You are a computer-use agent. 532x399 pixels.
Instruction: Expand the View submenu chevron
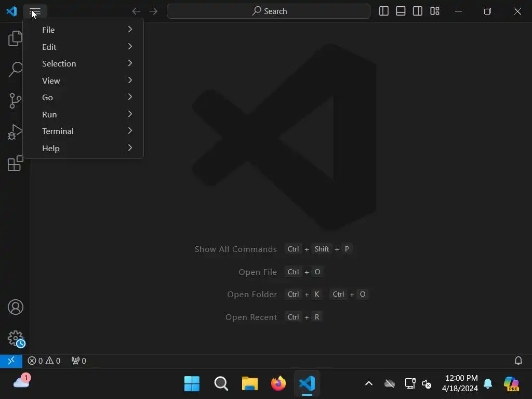[130, 79]
